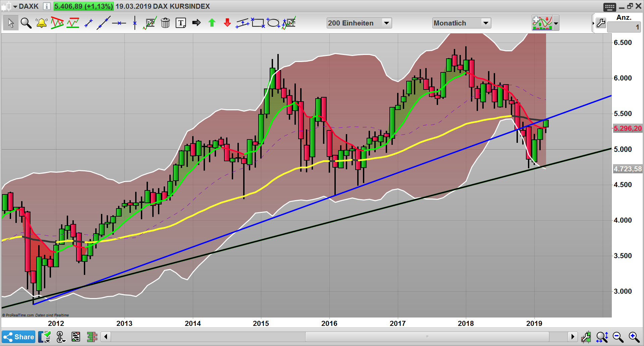Click the Anz. quantity input field
Image resolution: width=644 pixels, height=346 pixels.
tap(624, 27)
